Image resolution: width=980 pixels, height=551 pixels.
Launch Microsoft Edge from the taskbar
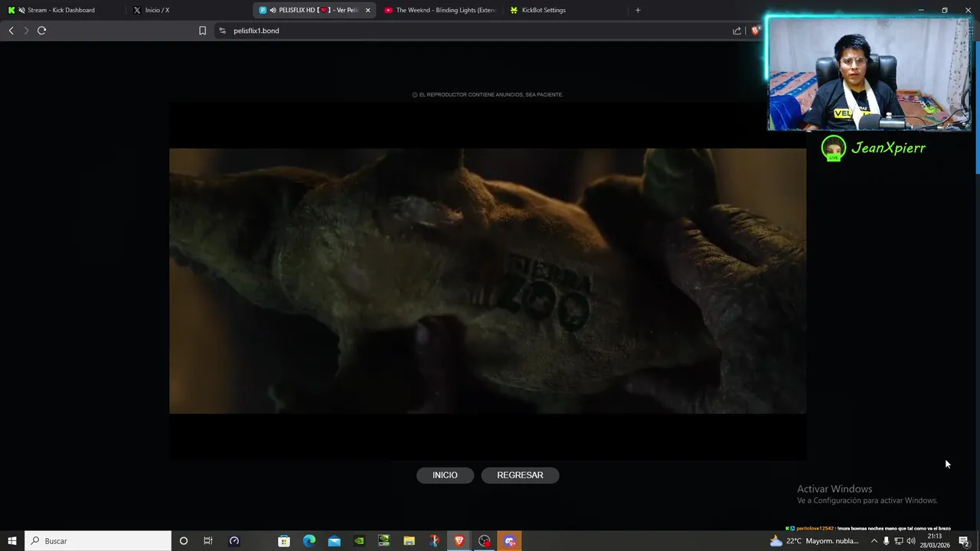tap(309, 541)
